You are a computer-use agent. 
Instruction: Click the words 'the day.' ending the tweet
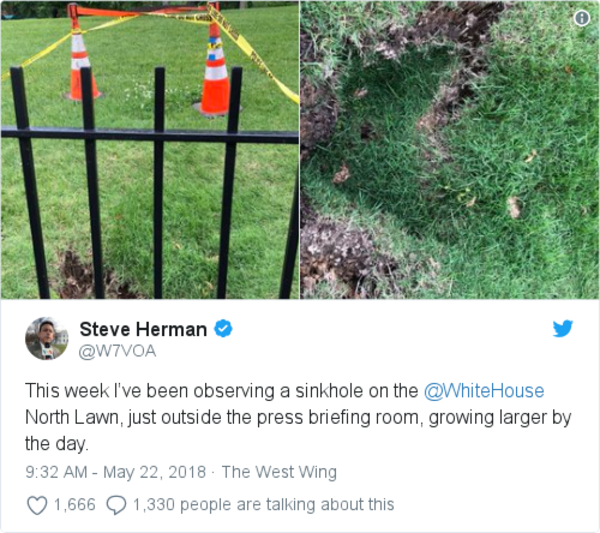57,444
